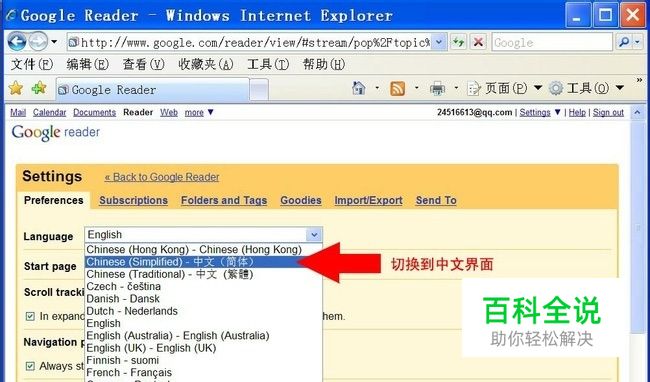Viewport: 650px width, 382px height.
Task: Select the Preferences tab
Action: coord(53,201)
